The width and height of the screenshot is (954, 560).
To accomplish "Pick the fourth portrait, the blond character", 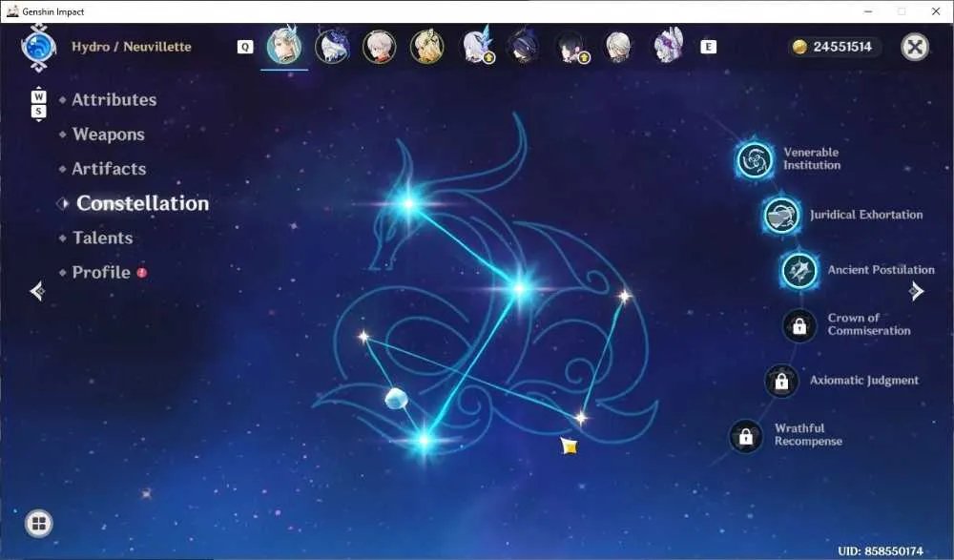I will pos(427,47).
